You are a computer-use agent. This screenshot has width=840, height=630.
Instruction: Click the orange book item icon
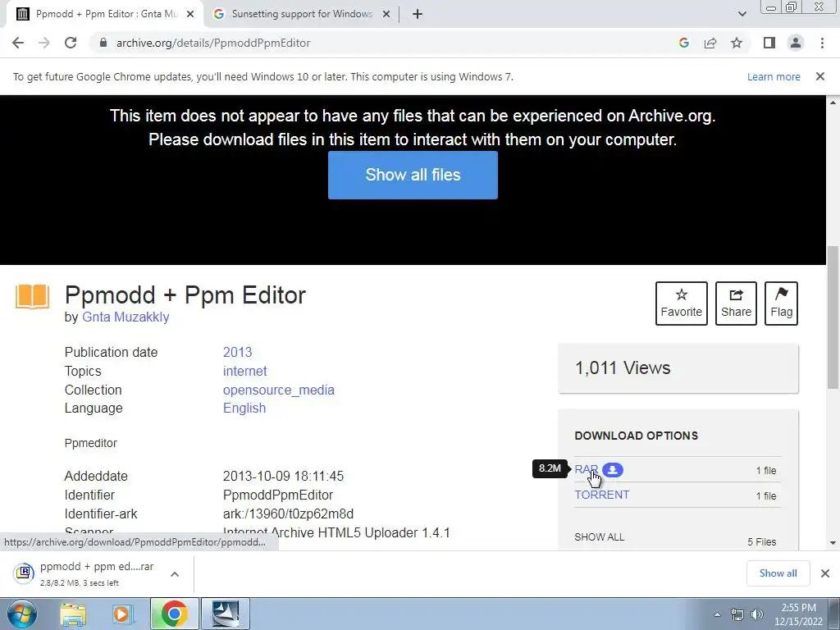[33, 297]
